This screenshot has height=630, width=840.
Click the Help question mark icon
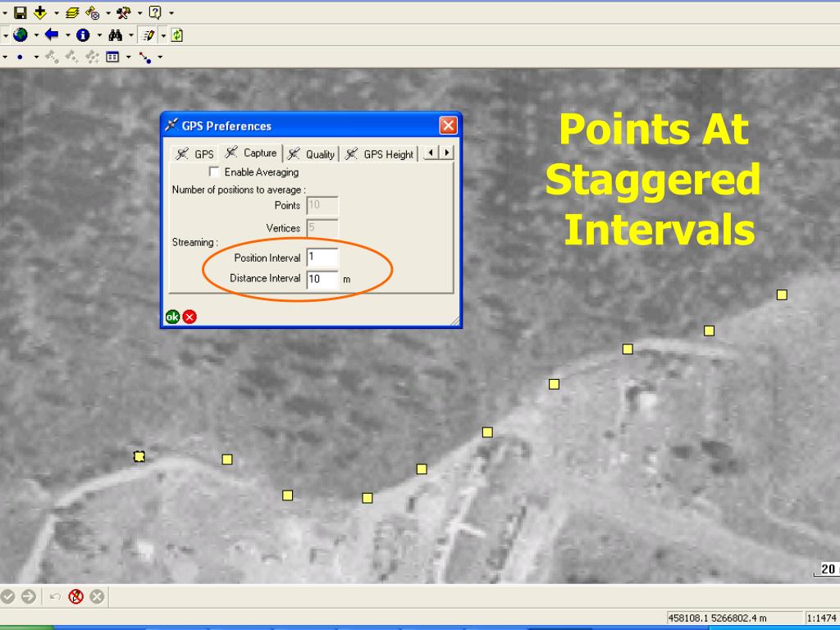point(155,12)
